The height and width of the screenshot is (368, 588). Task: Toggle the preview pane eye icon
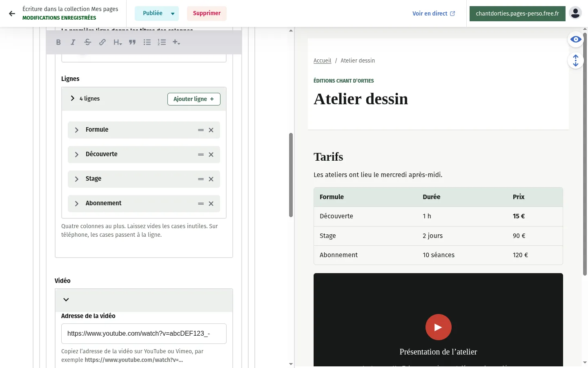[x=576, y=39]
